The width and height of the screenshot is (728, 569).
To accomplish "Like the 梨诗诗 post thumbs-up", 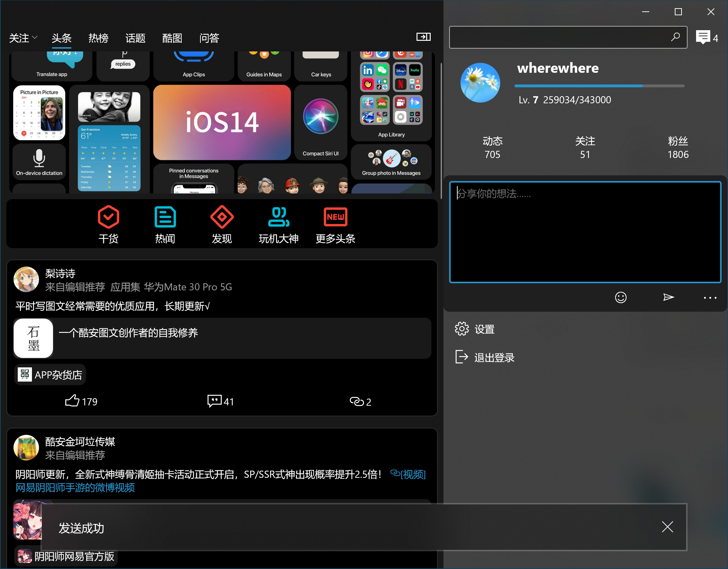I will (72, 401).
